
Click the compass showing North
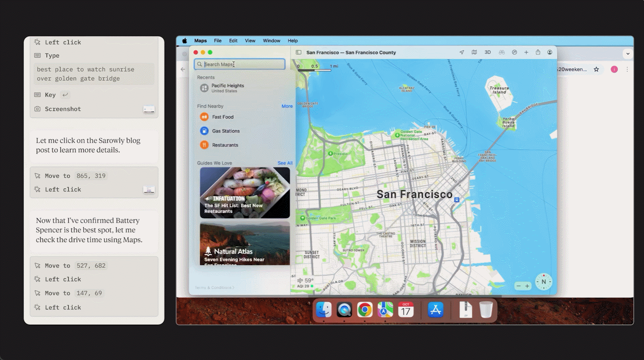[543, 282]
